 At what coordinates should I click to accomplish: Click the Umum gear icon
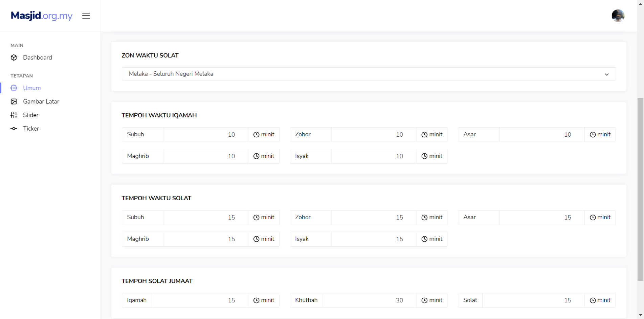coord(14,88)
